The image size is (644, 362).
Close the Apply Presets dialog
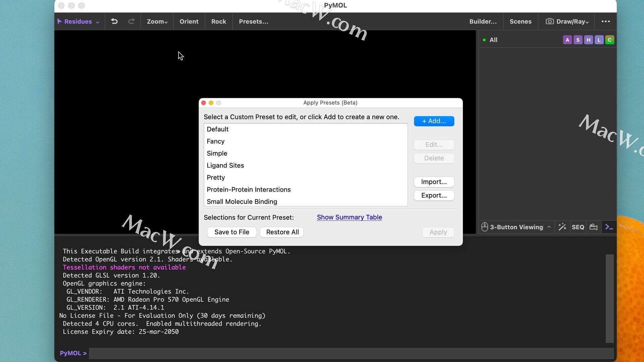point(204,103)
